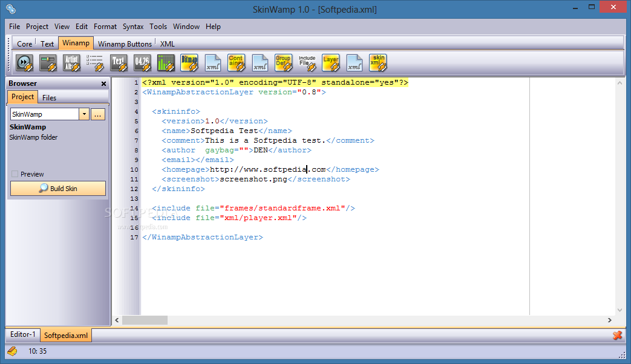Click the red X close-document icon

617,335
